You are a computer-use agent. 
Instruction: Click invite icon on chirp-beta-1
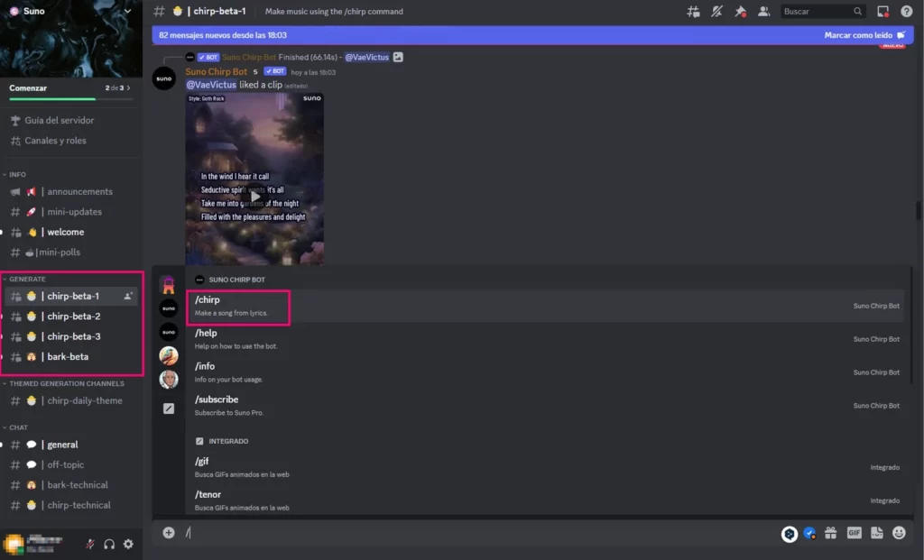128,296
